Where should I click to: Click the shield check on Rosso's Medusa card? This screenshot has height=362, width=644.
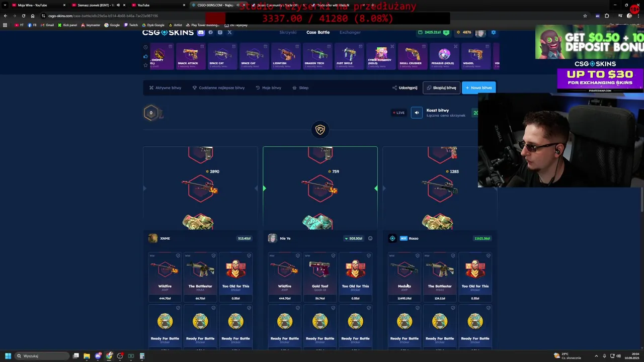pos(418,256)
